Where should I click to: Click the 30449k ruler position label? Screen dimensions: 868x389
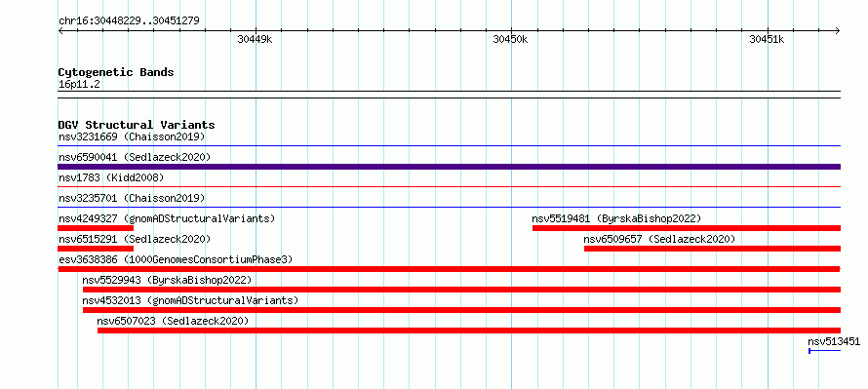coord(255,39)
